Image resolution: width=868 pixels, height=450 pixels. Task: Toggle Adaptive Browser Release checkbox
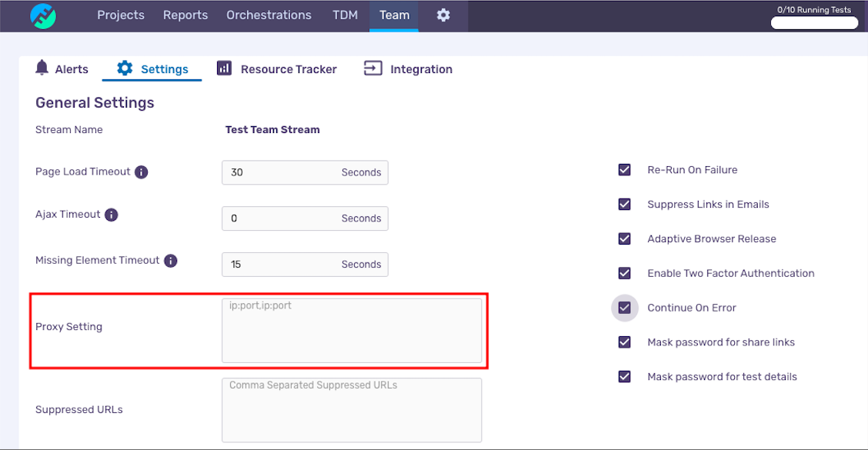coord(624,238)
